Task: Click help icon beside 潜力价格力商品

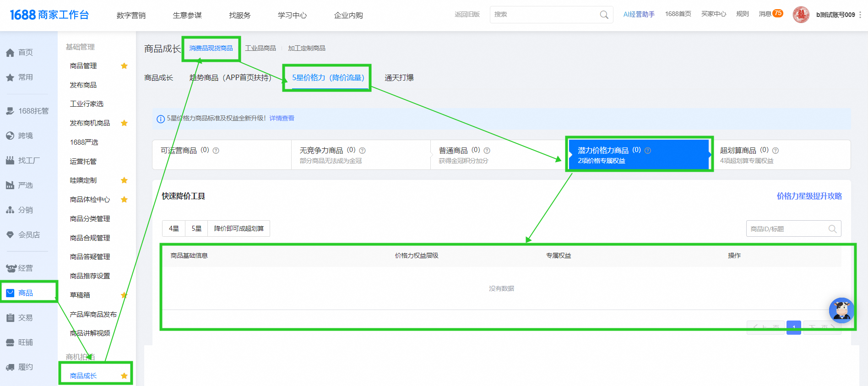Action: click(x=648, y=151)
